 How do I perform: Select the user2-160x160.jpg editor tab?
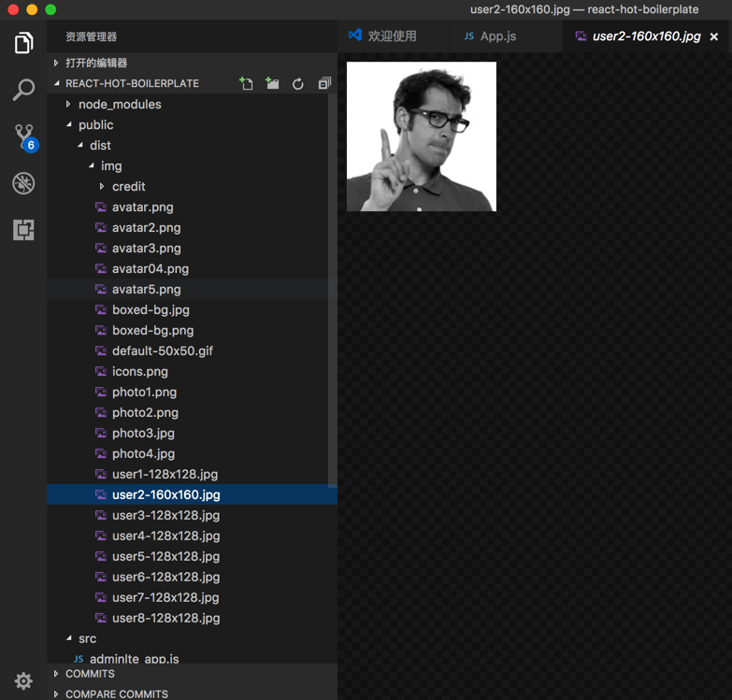[647, 36]
